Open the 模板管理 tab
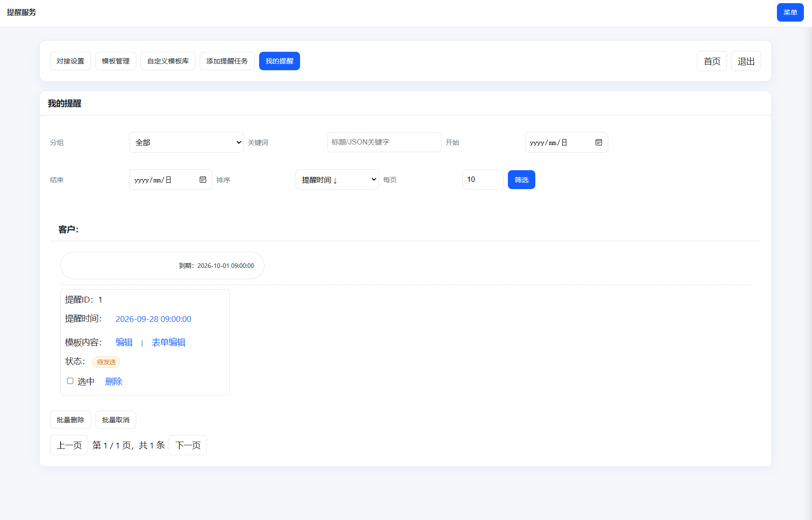Image resolution: width=812 pixels, height=520 pixels. point(116,61)
